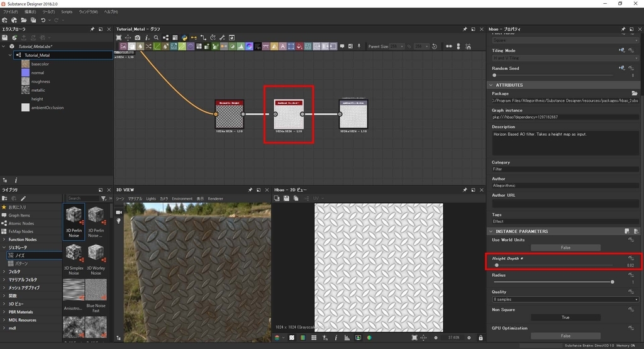Toggle the lock icon in 2D view
This screenshot has width=644, height=349.
click(480, 338)
